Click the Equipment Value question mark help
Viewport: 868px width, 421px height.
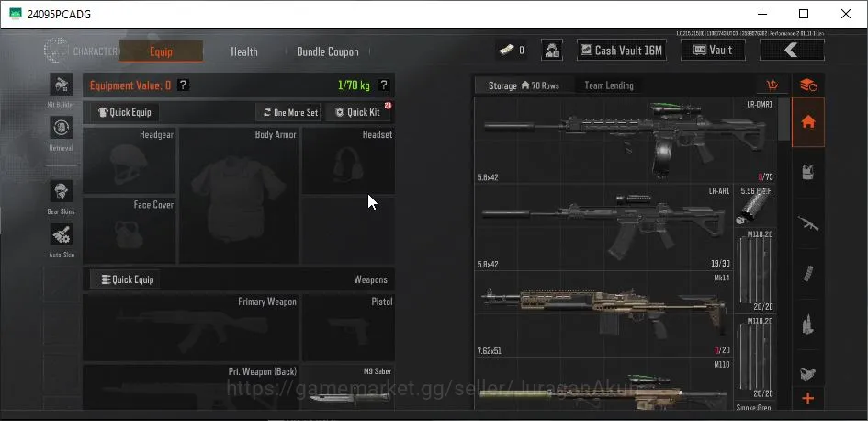[x=183, y=85]
